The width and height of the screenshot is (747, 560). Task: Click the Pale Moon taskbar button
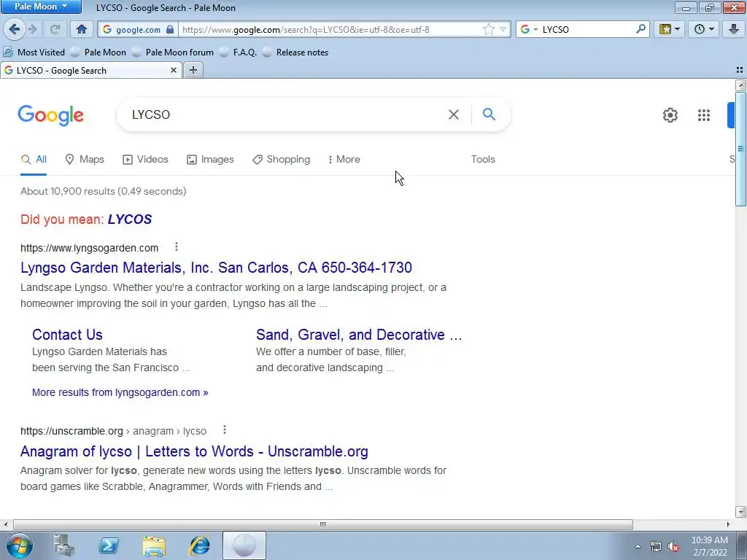pyautogui.click(x=244, y=545)
